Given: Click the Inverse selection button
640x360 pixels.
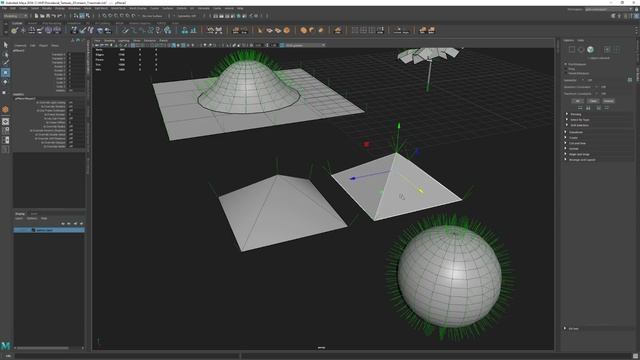Looking at the screenshot, I should [x=608, y=101].
